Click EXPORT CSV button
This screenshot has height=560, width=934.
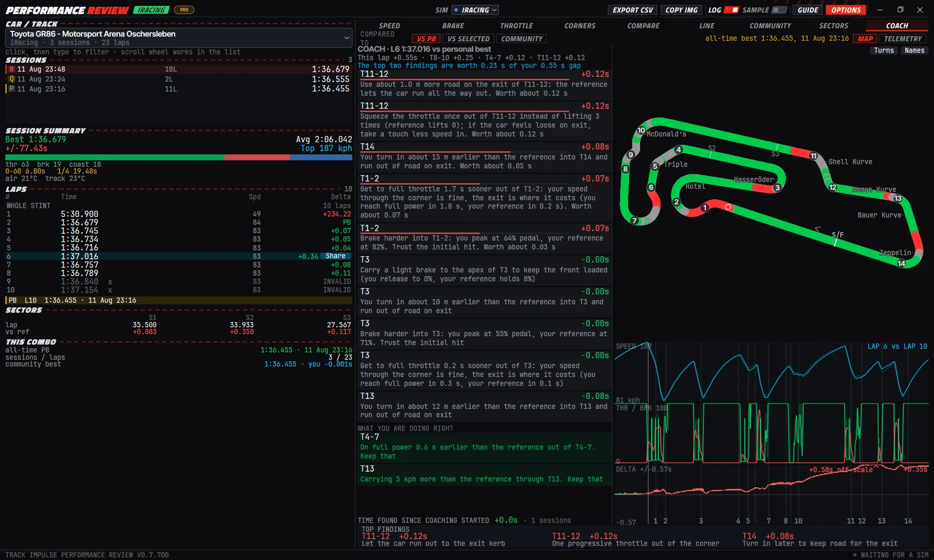(x=633, y=10)
